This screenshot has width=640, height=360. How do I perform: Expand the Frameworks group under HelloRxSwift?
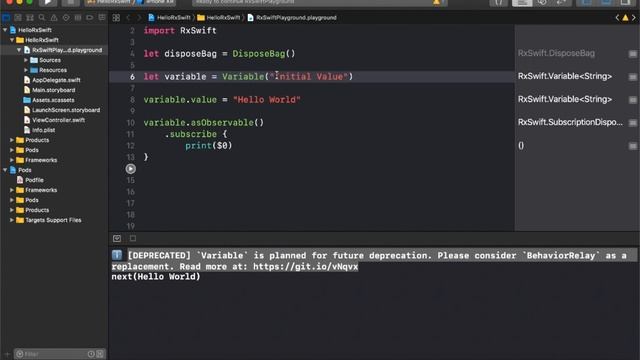click(12, 160)
